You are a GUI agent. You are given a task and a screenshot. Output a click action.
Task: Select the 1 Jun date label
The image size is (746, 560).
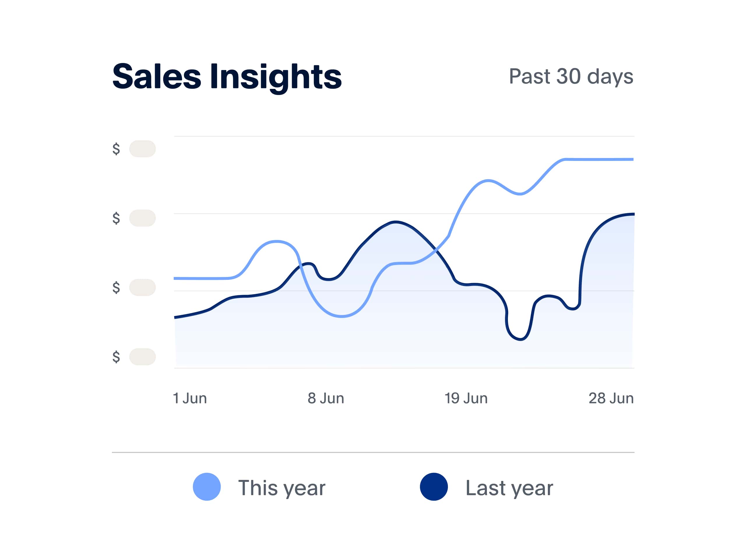pyautogui.click(x=190, y=399)
